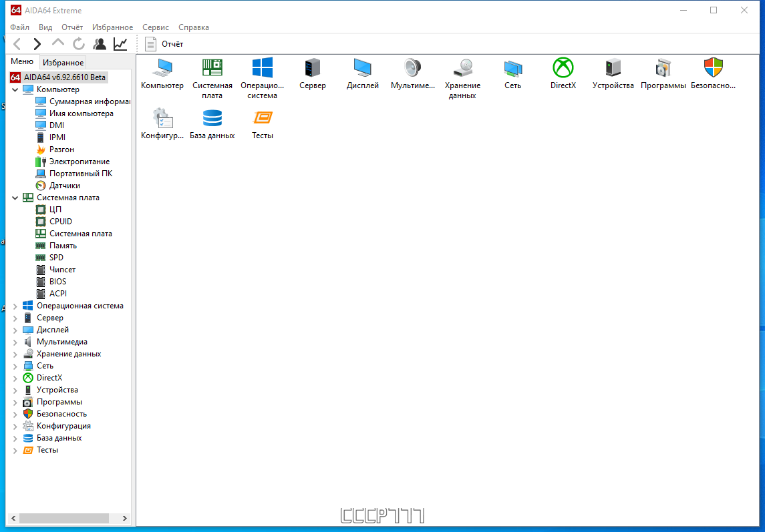Select Суммарная информация in the tree
This screenshot has height=532, width=765.
coord(84,101)
